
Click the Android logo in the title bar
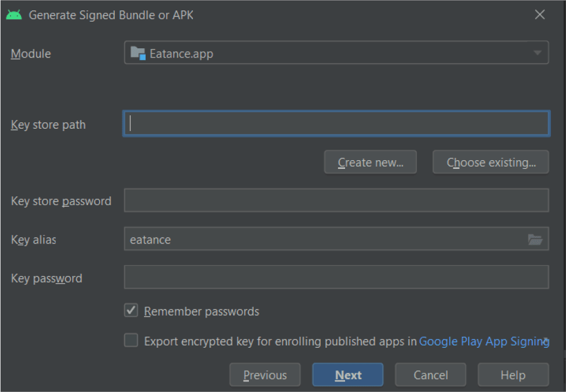(x=14, y=15)
